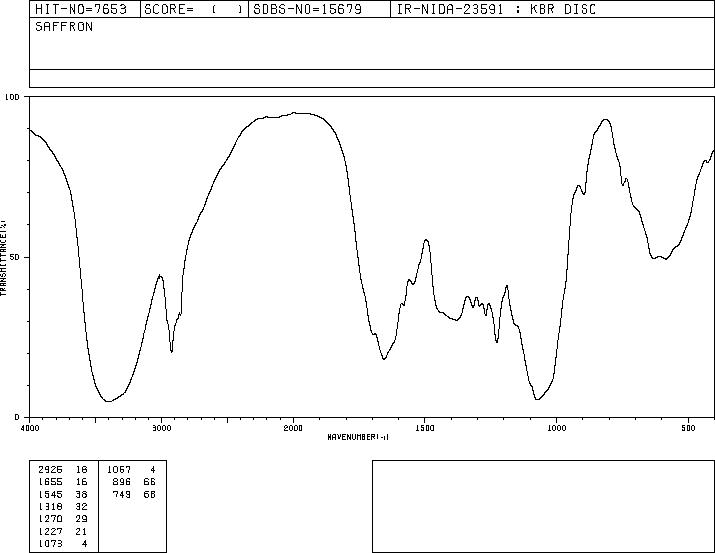Click transmittance 32 beside peak 1318
Image resolution: width=715 pixels, height=553 pixels.
[82, 506]
